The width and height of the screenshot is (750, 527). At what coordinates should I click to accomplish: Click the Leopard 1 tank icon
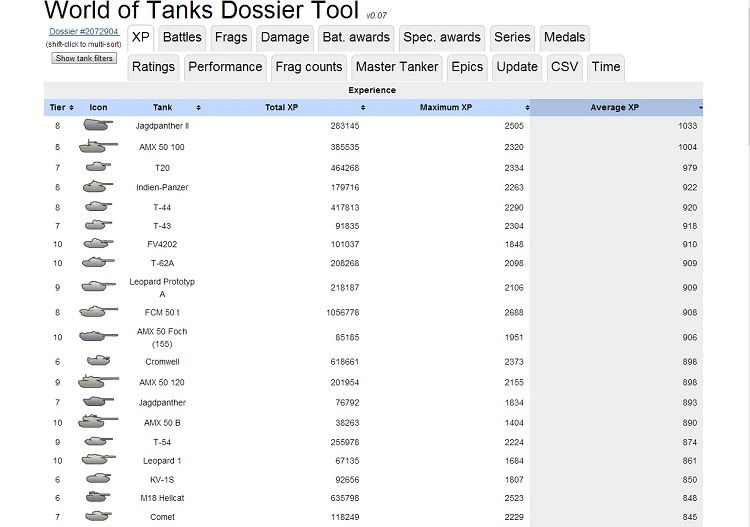[x=98, y=460]
